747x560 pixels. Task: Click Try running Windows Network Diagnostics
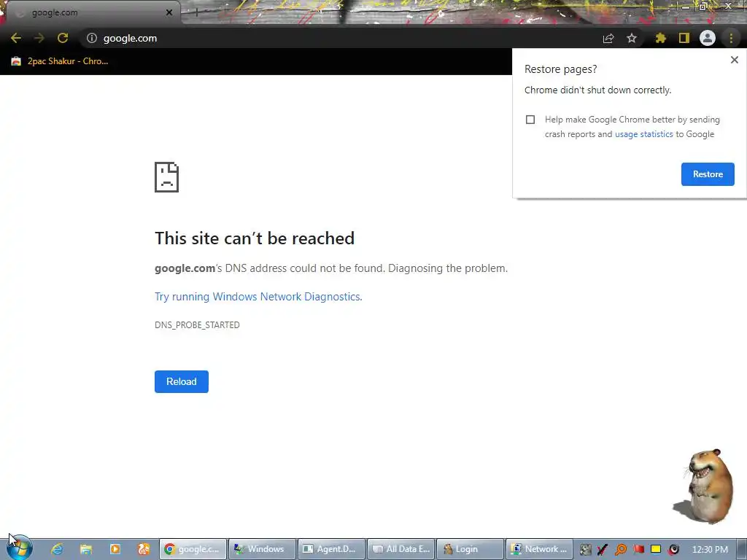[258, 297]
